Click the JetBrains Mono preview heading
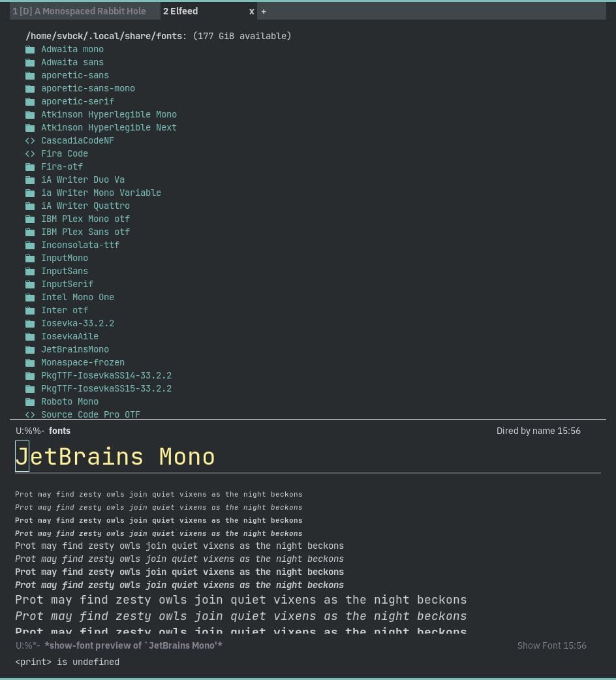This screenshot has height=680, width=616. click(x=115, y=457)
